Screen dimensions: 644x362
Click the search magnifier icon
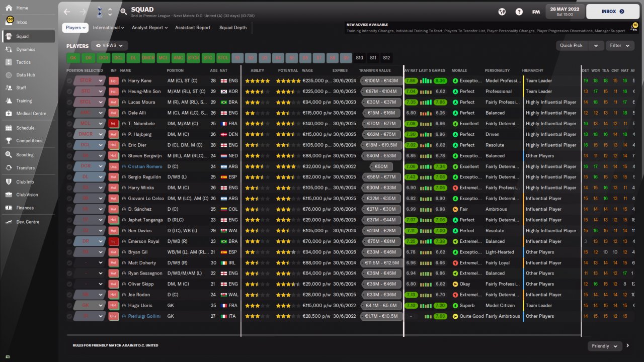click(x=124, y=12)
